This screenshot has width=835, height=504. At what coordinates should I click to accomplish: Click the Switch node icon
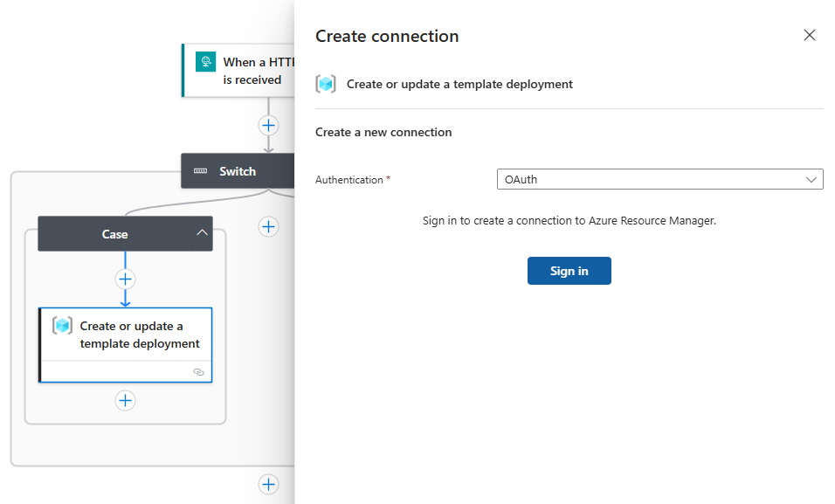(200, 171)
